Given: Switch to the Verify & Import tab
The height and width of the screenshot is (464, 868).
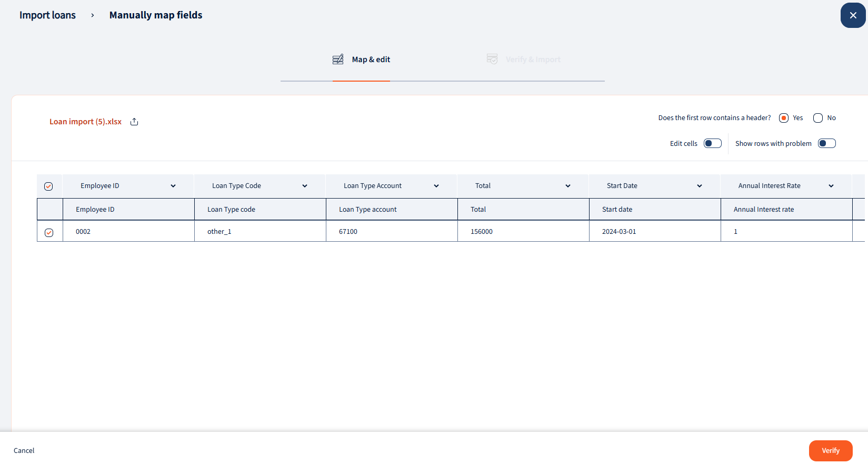Looking at the screenshot, I should pos(533,60).
